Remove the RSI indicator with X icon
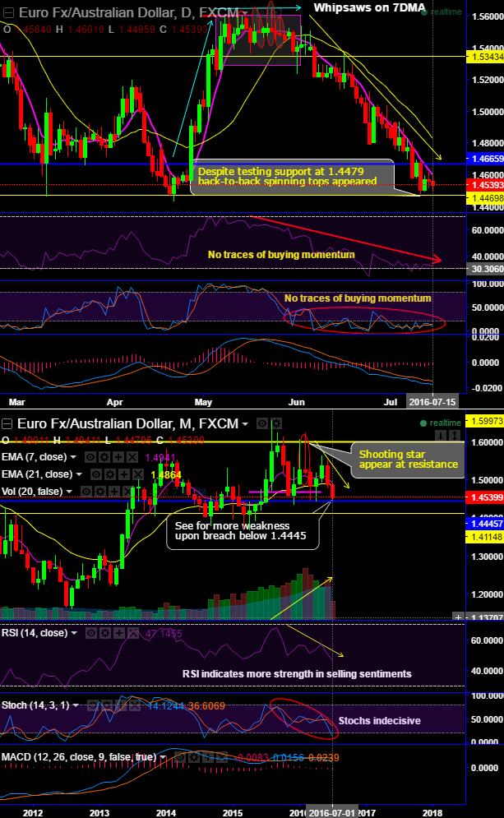The height and width of the screenshot is (818, 504). pos(133,633)
